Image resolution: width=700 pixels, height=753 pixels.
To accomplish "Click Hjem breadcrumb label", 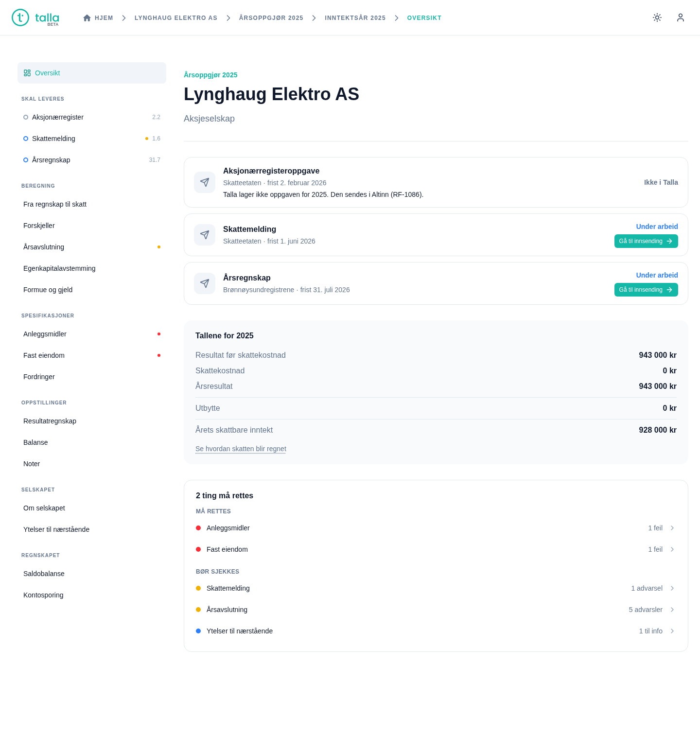I will [104, 18].
